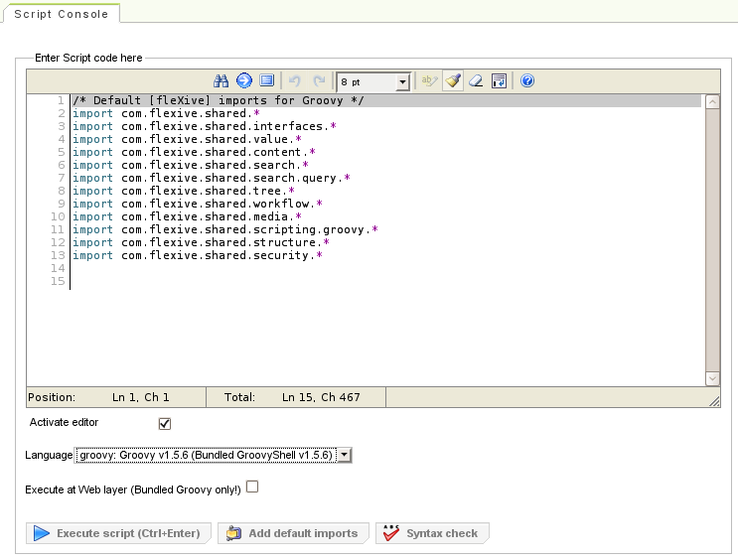The height and width of the screenshot is (560, 738).
Task: Toggle the word wrap icon
Action: coord(500,81)
